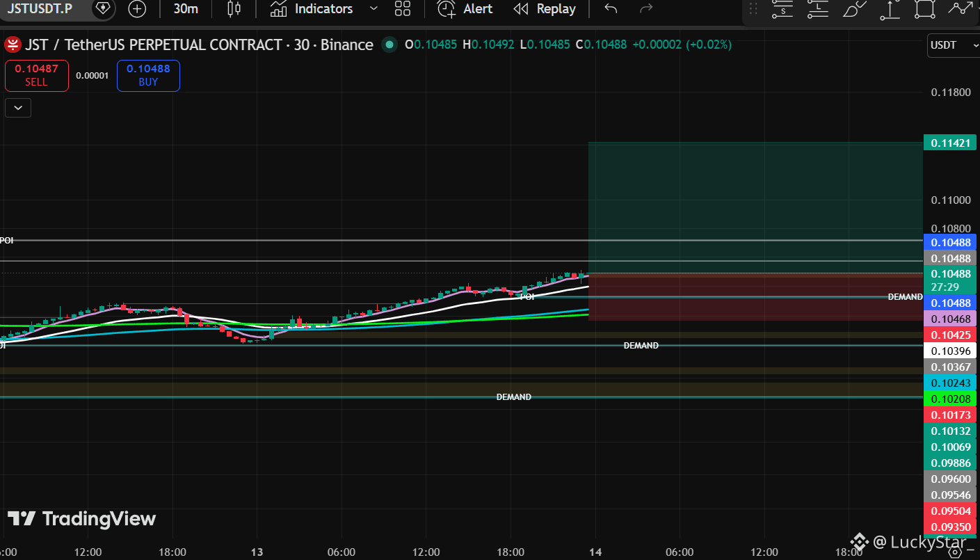
Task: Click the 14 date label on time axis
Action: (595, 552)
